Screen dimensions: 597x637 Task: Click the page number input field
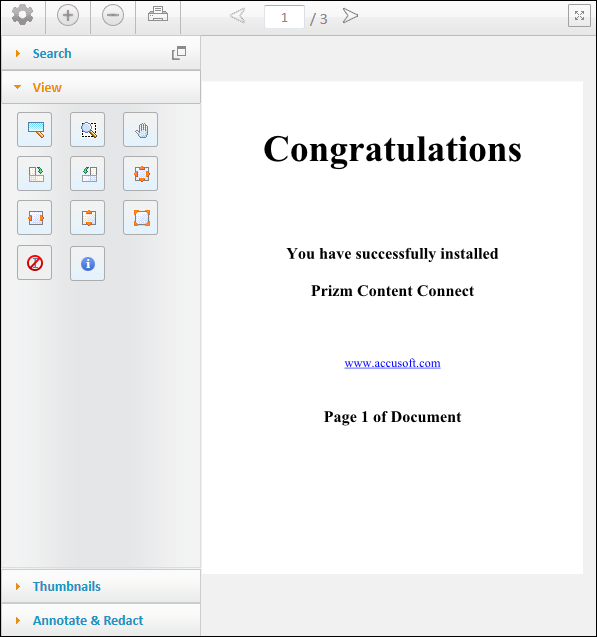click(284, 17)
